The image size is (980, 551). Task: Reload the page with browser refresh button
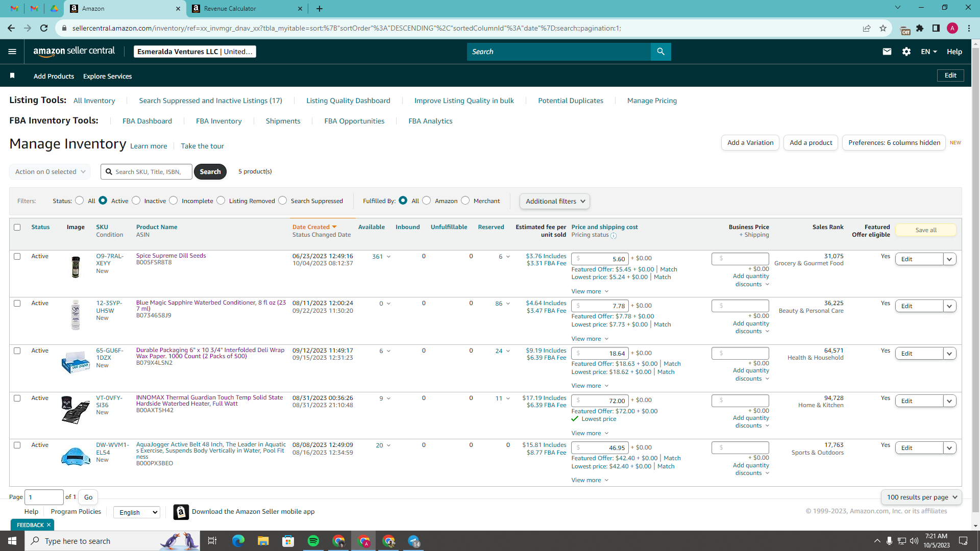44,28
